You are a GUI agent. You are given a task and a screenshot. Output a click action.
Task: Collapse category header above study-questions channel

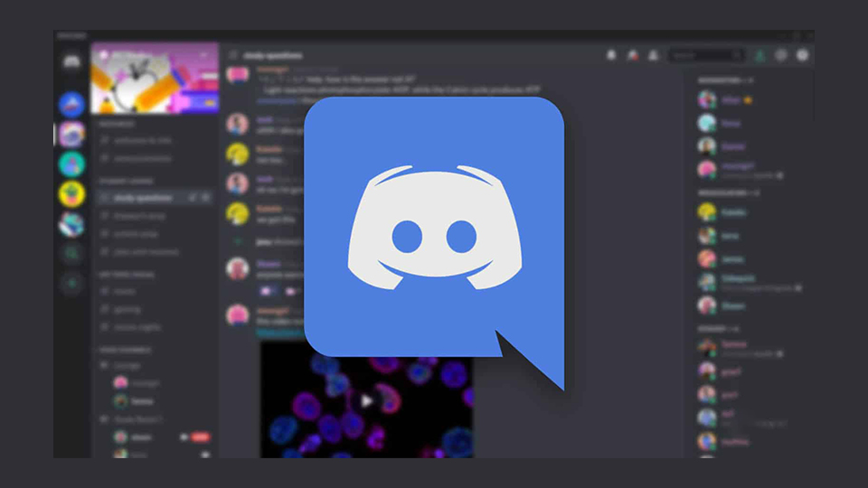(x=127, y=181)
